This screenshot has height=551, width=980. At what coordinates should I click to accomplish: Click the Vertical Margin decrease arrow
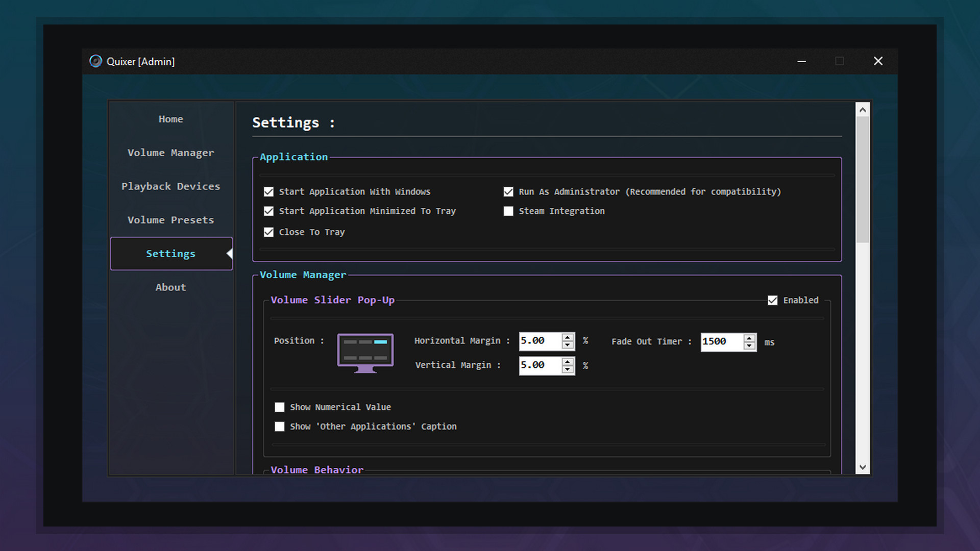[567, 369]
